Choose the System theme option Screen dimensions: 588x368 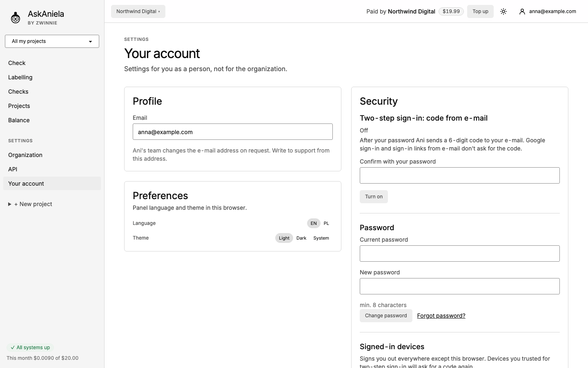point(321,238)
